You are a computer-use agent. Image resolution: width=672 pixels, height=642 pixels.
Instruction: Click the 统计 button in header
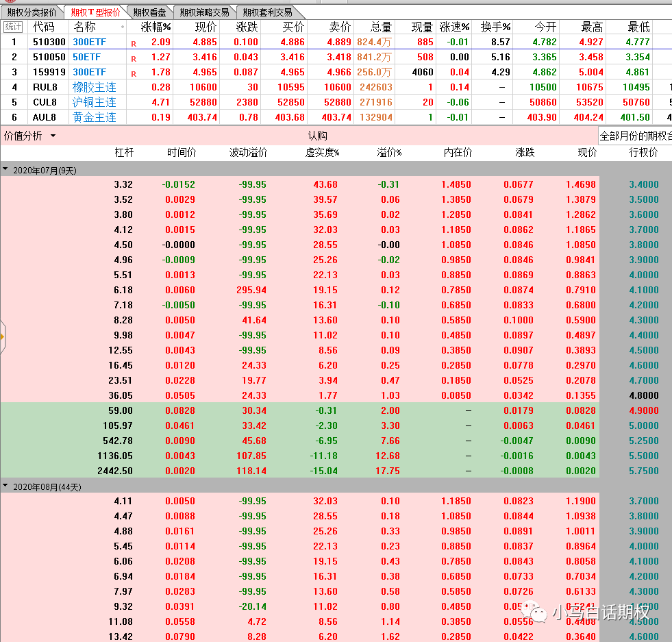(x=13, y=27)
